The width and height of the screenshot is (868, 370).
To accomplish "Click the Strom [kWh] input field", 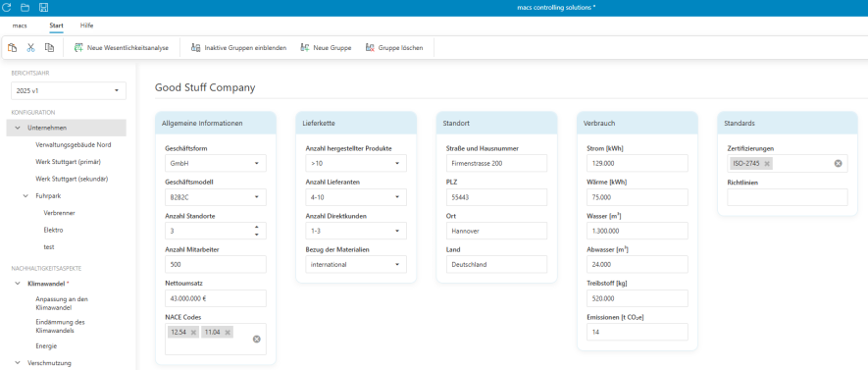I will coord(638,163).
